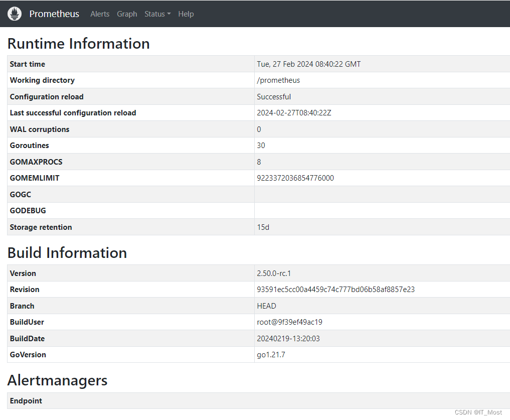Click the /prometheus value
Image resolution: width=510 pixels, height=420 pixels.
click(x=278, y=80)
